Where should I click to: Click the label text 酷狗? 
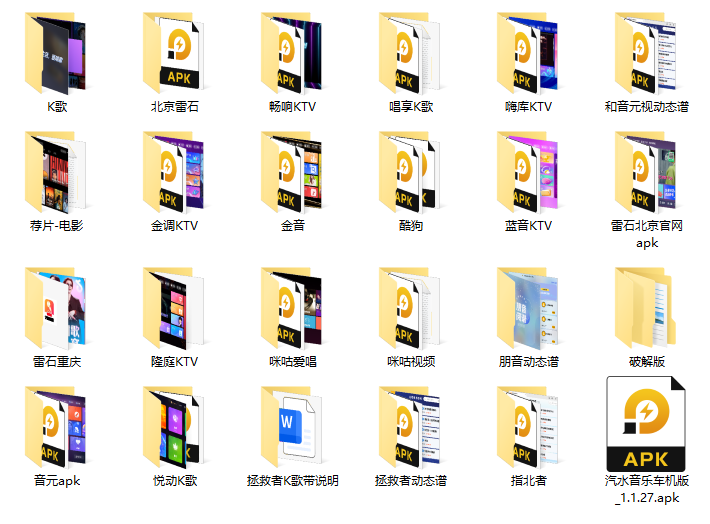tap(411, 226)
